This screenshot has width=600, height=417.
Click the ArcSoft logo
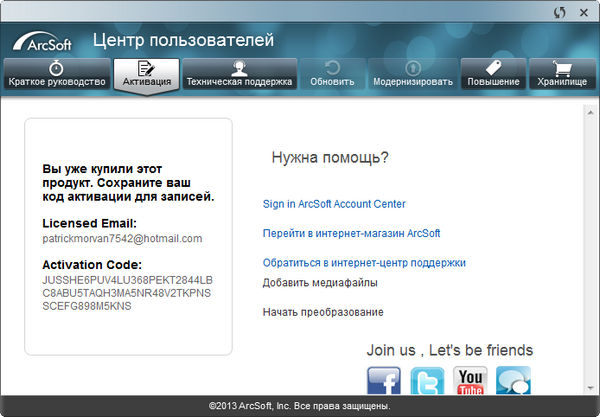point(42,43)
